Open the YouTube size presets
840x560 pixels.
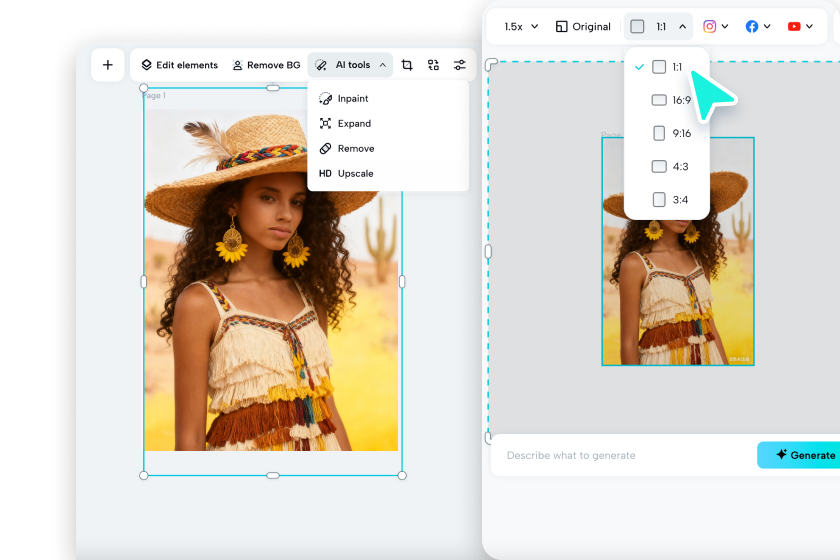[x=800, y=27]
